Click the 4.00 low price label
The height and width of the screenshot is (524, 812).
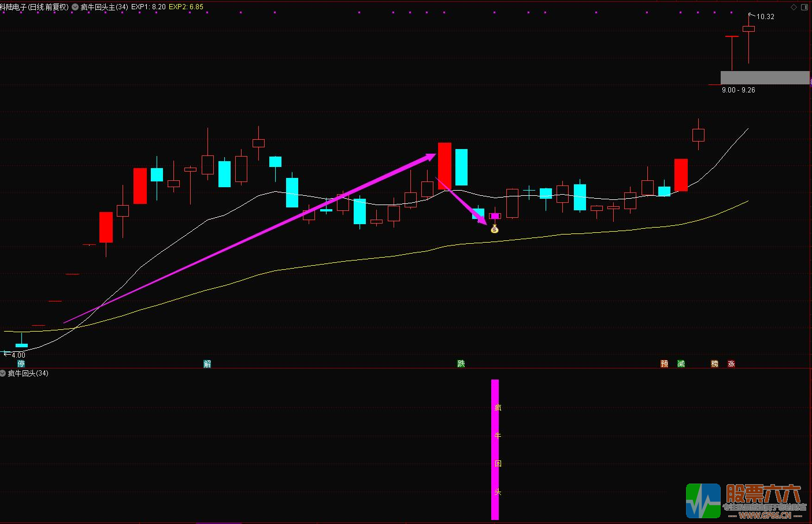pyautogui.click(x=18, y=355)
